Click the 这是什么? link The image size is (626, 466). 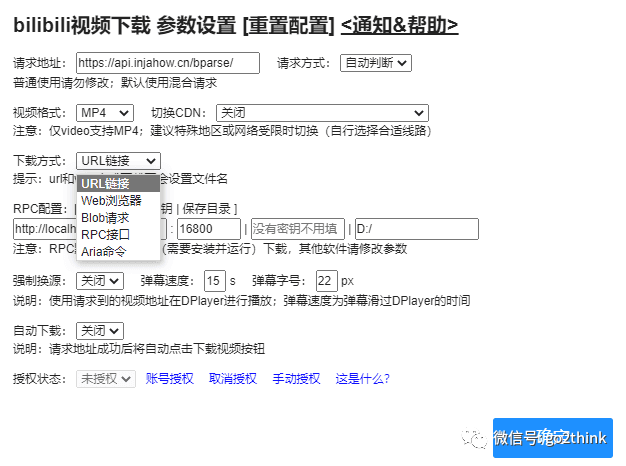[x=363, y=379]
